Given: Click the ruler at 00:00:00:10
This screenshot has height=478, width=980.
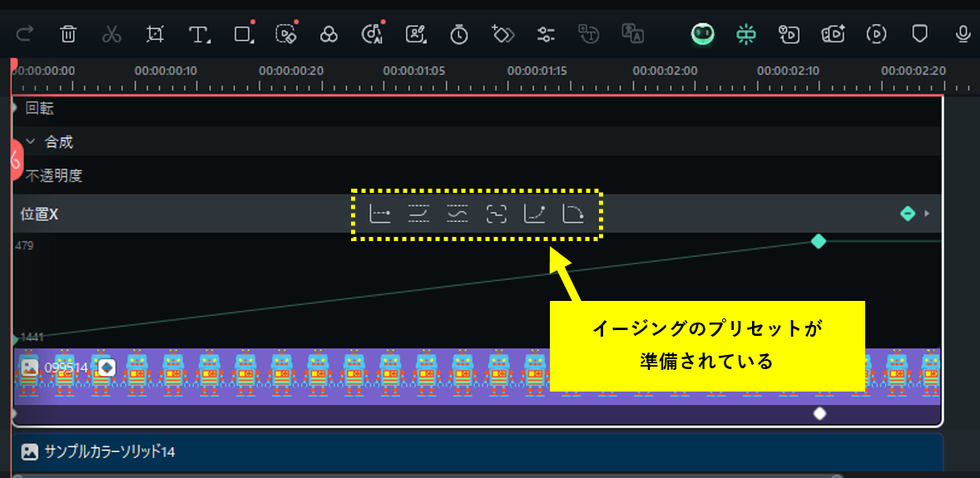Looking at the screenshot, I should [166, 70].
